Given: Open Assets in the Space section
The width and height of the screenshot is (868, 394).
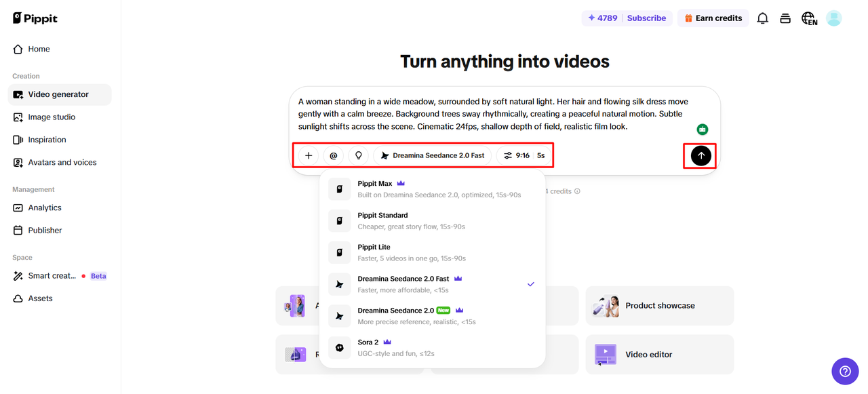Looking at the screenshot, I should click(60, 298).
